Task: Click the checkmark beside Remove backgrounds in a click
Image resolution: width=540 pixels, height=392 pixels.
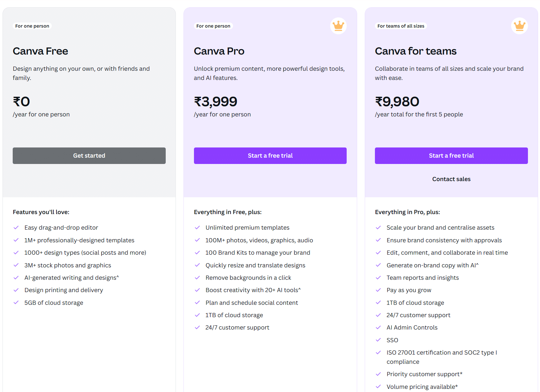Action: point(197,278)
